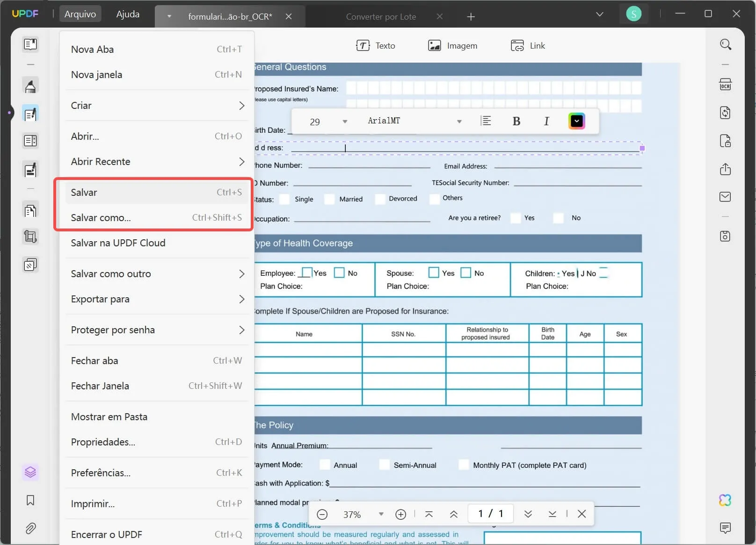
Task: Check the Married status checkbox
Action: pos(329,199)
